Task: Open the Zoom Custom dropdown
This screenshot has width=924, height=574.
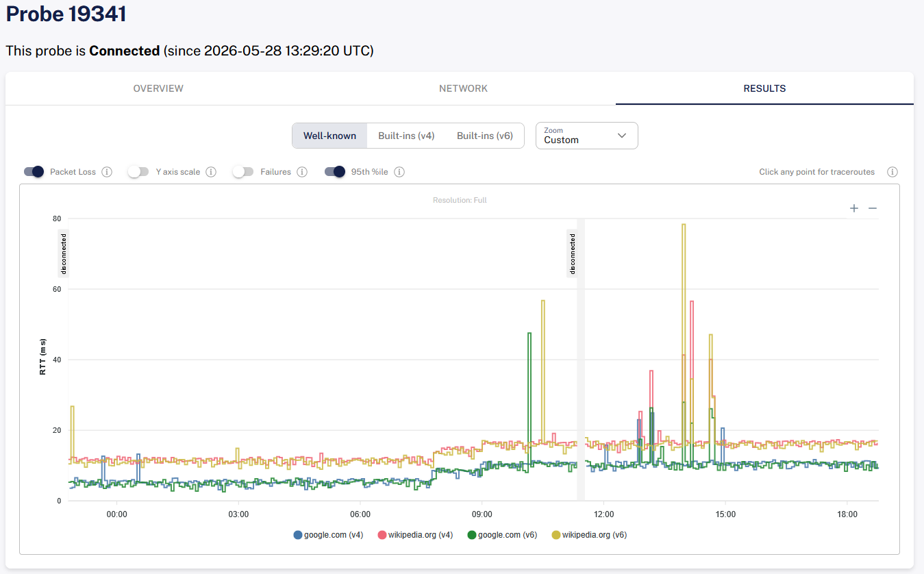Action: click(x=586, y=136)
